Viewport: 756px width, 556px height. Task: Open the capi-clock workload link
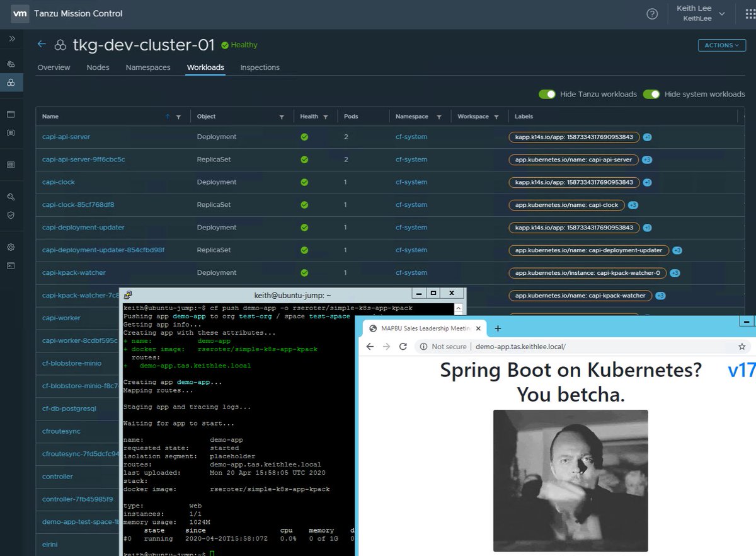pos(59,182)
